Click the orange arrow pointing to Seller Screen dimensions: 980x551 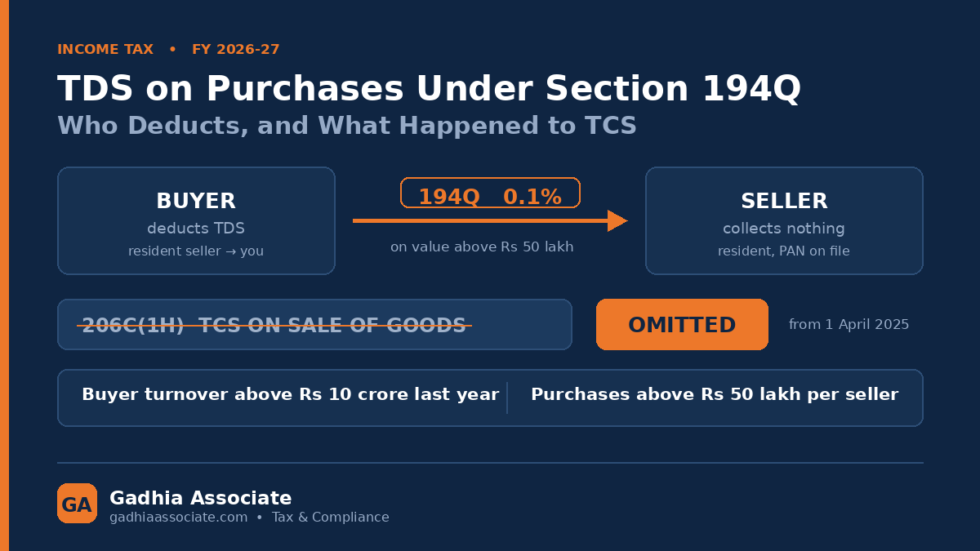pyautogui.click(x=490, y=220)
